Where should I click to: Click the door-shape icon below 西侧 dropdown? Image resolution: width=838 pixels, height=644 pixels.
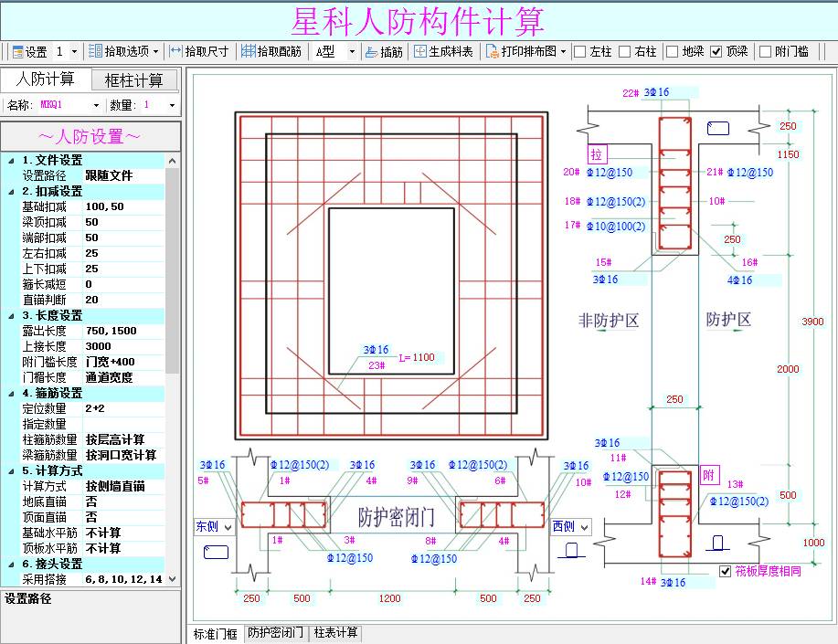point(571,549)
